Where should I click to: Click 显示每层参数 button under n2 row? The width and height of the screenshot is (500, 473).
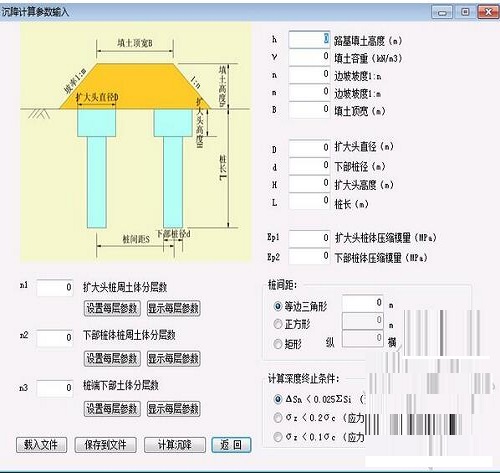pos(173,358)
